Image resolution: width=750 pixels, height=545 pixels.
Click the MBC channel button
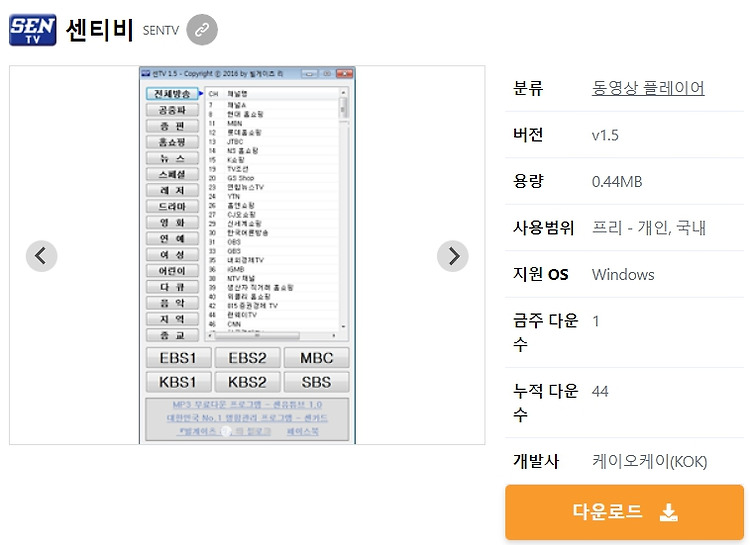(x=316, y=358)
